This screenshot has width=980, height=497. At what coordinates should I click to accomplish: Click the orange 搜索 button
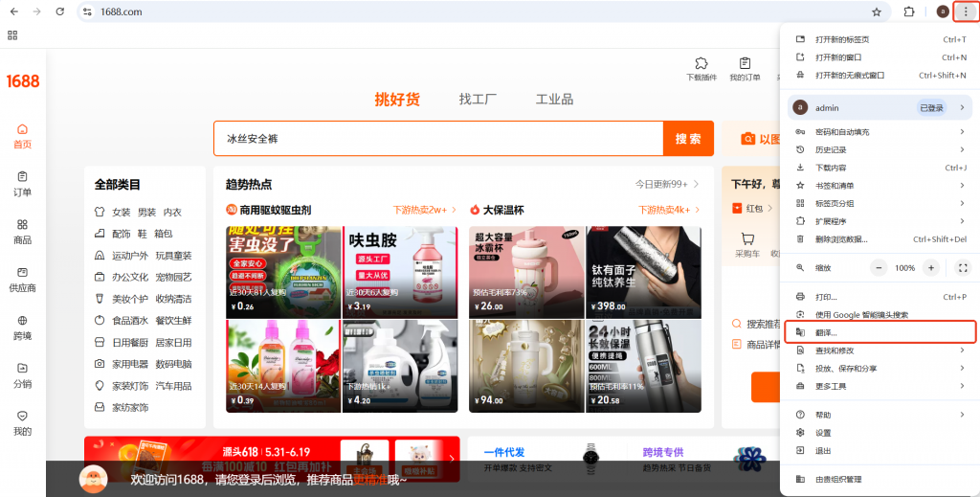(x=688, y=139)
